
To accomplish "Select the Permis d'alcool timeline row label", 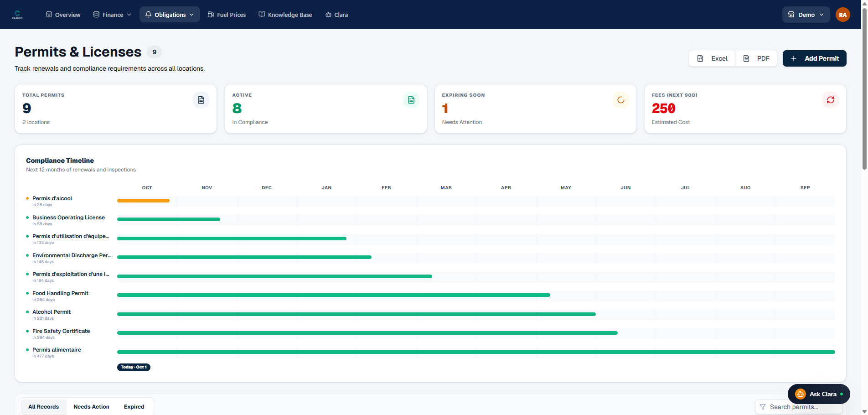I will (x=52, y=198).
